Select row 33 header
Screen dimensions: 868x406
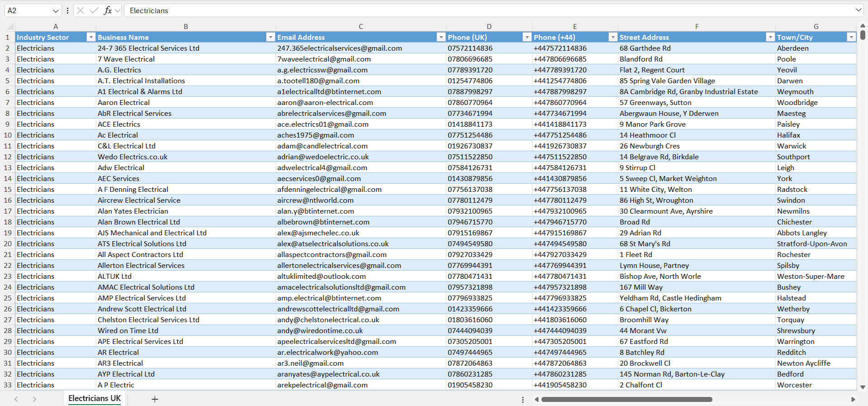coord(8,385)
